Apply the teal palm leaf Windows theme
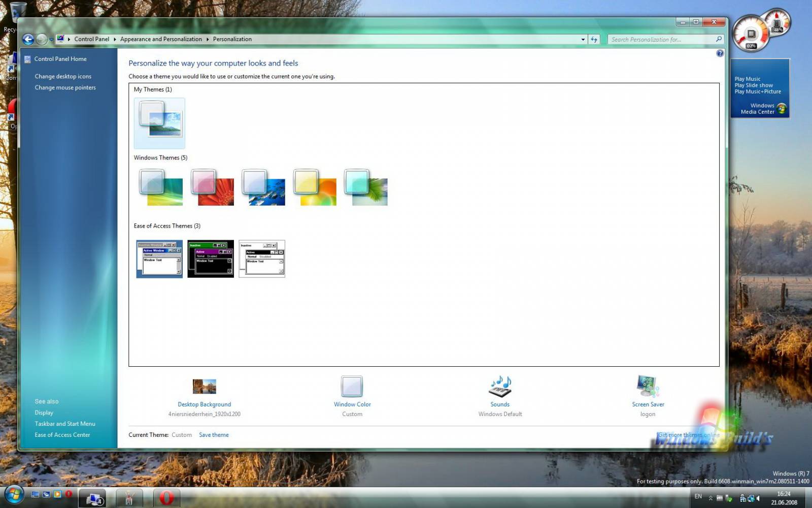This screenshot has height=508, width=812. click(x=365, y=187)
